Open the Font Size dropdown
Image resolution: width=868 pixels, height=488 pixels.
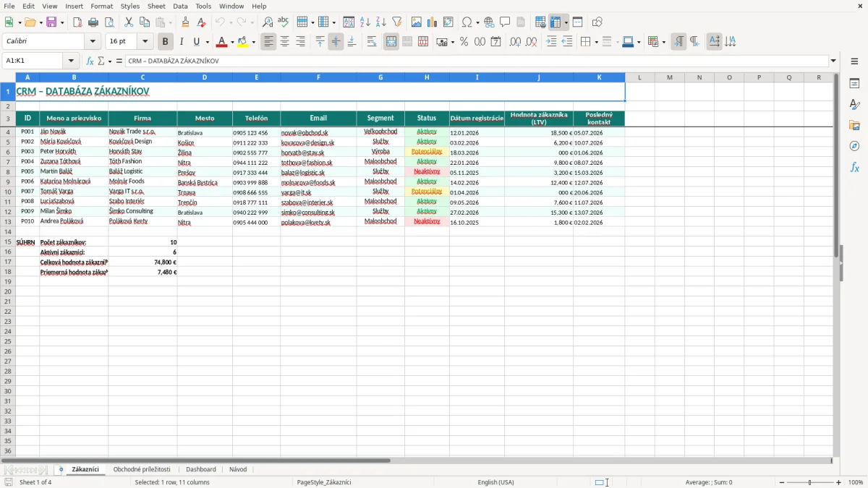145,42
